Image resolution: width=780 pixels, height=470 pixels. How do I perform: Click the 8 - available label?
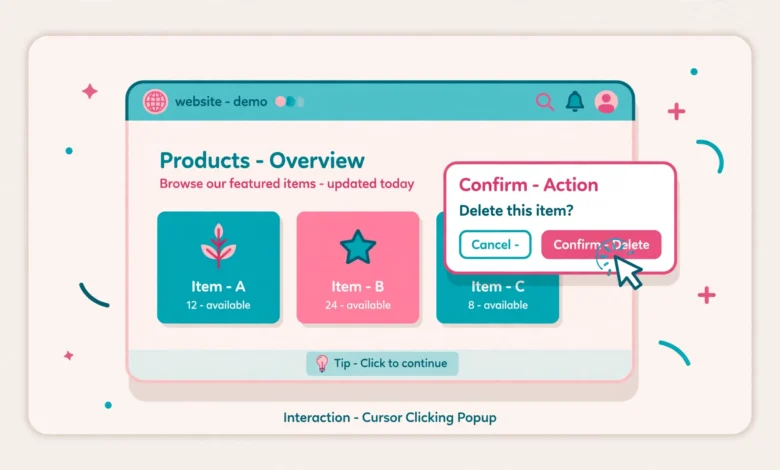point(497,305)
